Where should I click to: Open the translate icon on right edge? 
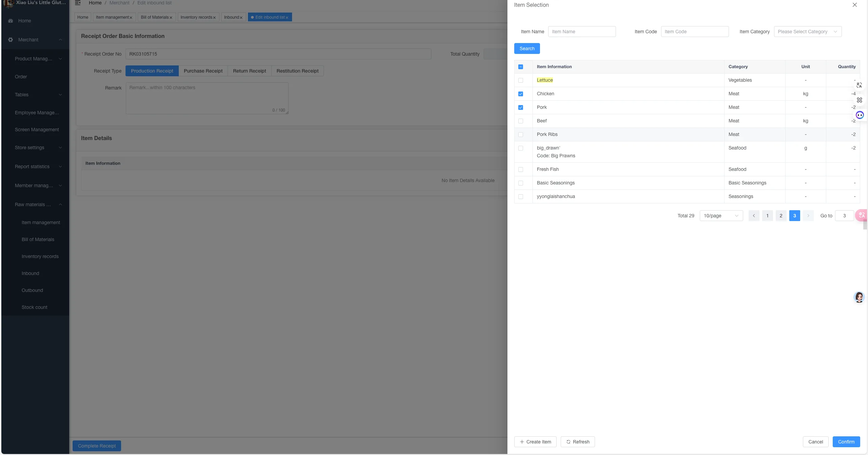859,85
